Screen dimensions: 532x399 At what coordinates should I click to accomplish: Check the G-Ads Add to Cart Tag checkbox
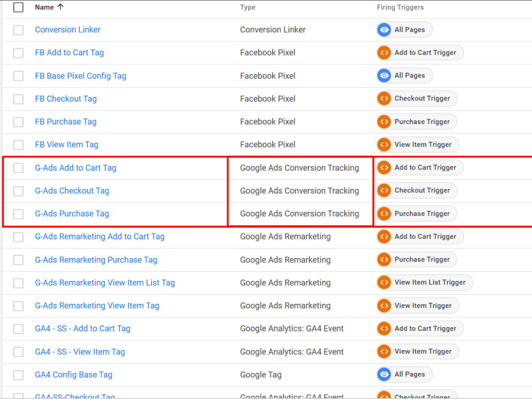(18, 168)
